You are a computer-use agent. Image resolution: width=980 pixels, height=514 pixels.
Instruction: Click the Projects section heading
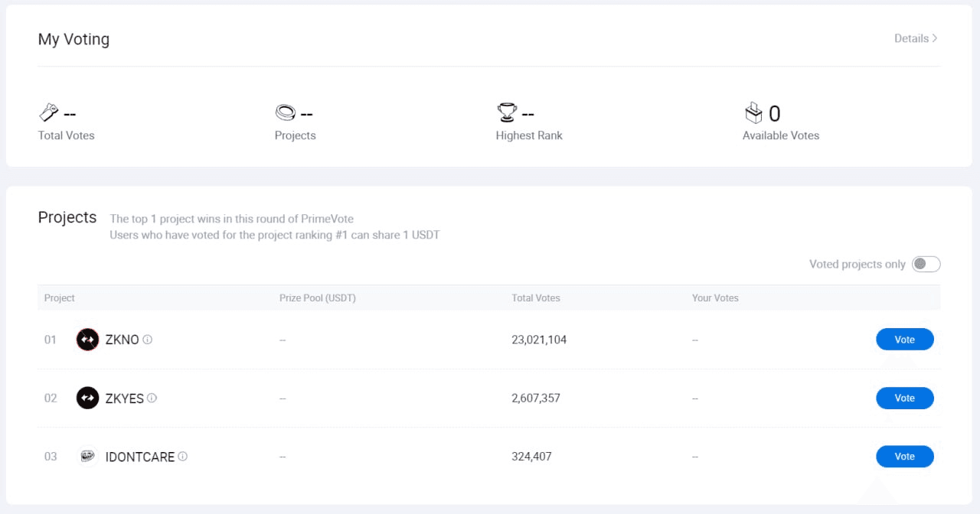67,217
